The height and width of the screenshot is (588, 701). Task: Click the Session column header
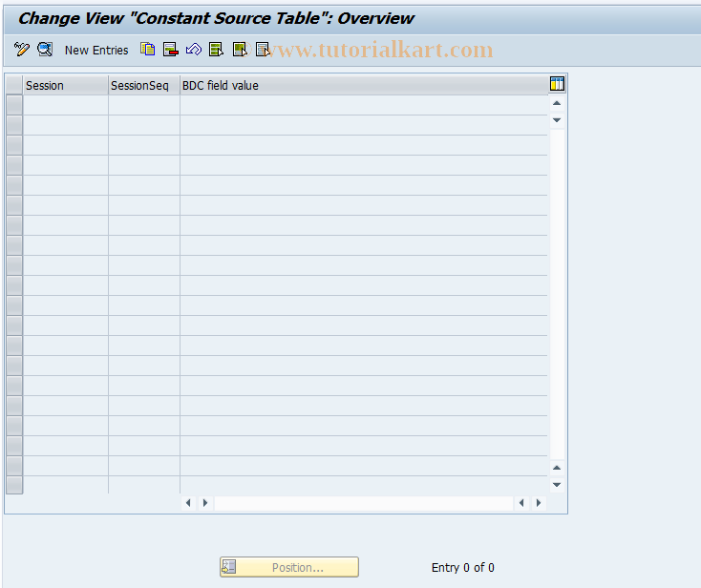[x=65, y=85]
